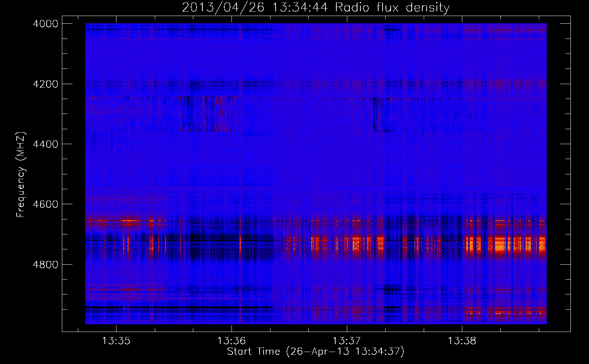Click the plot title '2013/04/26 13:34:44 Radio flux density'
589x364 pixels.
pos(316,7)
